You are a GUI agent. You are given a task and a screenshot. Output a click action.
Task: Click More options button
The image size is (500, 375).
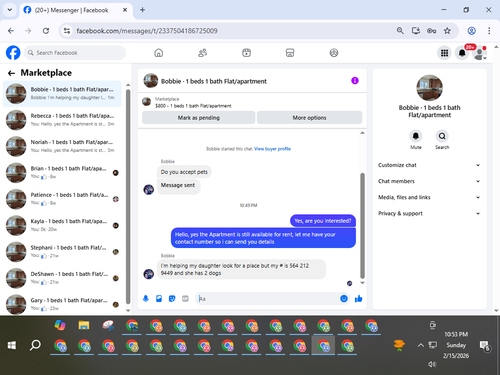point(309,118)
